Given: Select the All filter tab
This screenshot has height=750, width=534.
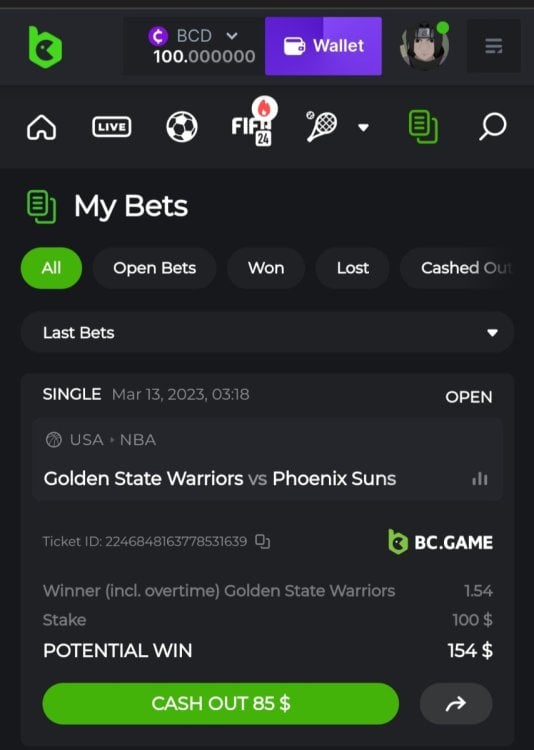Looking at the screenshot, I should point(51,268).
